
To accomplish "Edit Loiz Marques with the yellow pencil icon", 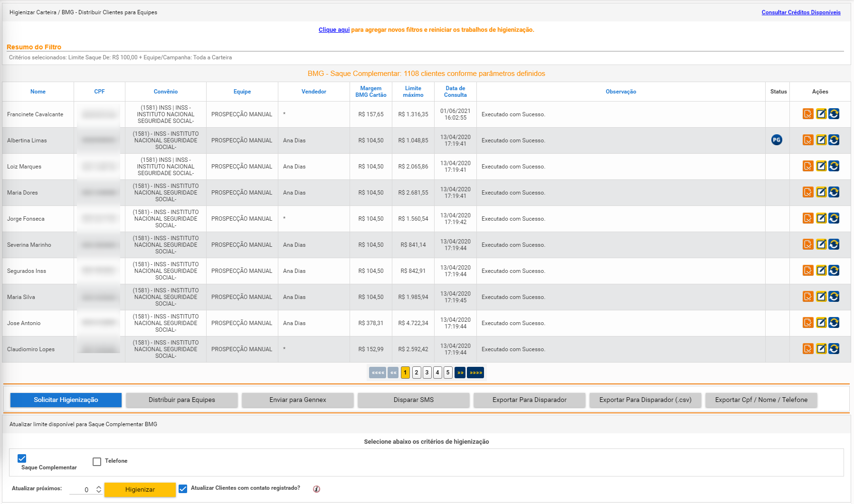I will [x=821, y=166].
